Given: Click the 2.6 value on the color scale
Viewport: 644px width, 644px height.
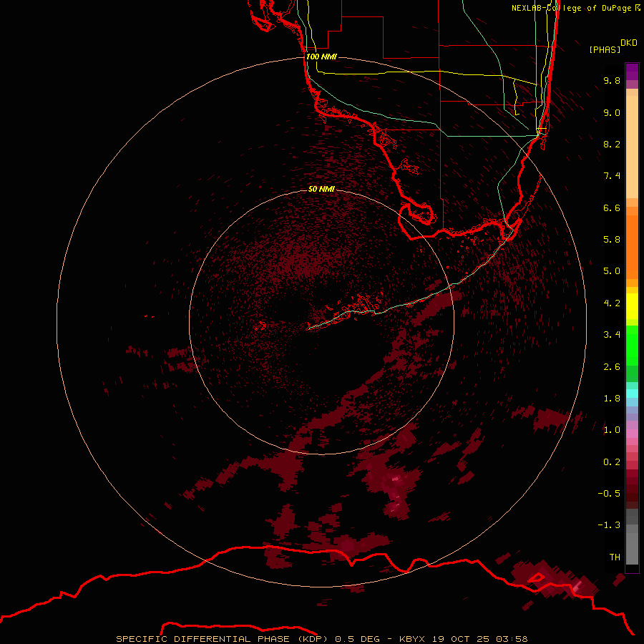Looking at the screenshot, I should 612,367.
